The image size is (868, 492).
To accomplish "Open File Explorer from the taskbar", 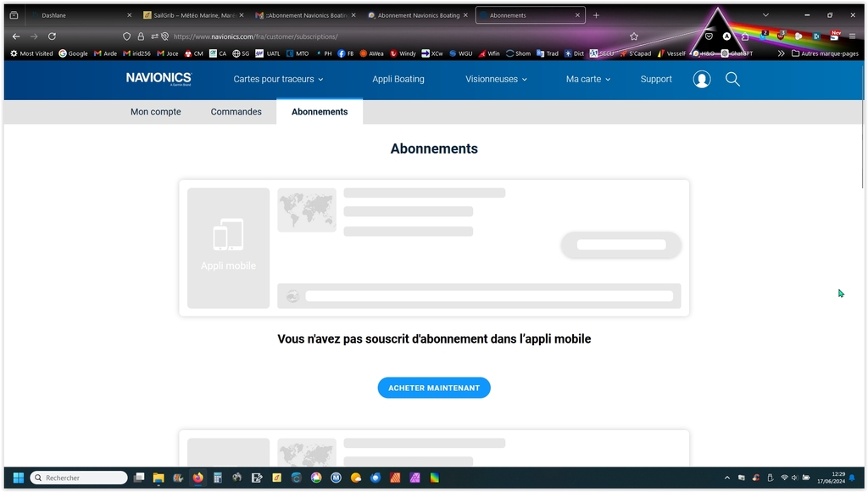I will pyautogui.click(x=159, y=478).
